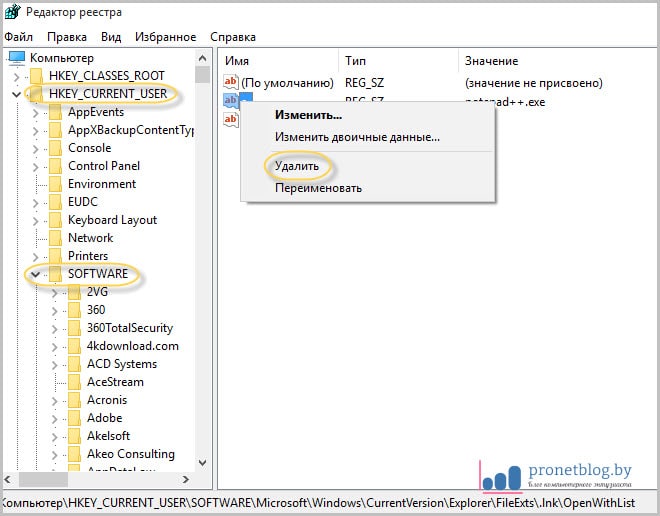Viewport: 660px width, 516px height.
Task: Expand the HKEY_CLASSES_ROOT key
Action: tap(16, 77)
